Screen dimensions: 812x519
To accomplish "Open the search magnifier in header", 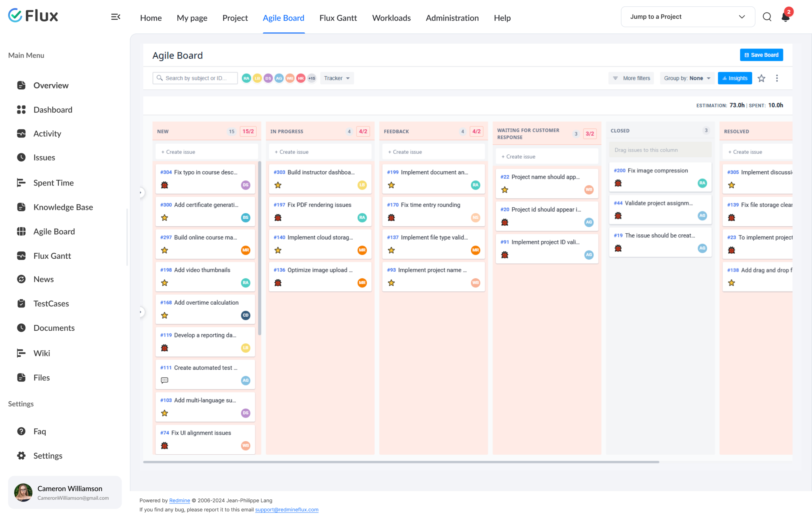I will tap(767, 17).
